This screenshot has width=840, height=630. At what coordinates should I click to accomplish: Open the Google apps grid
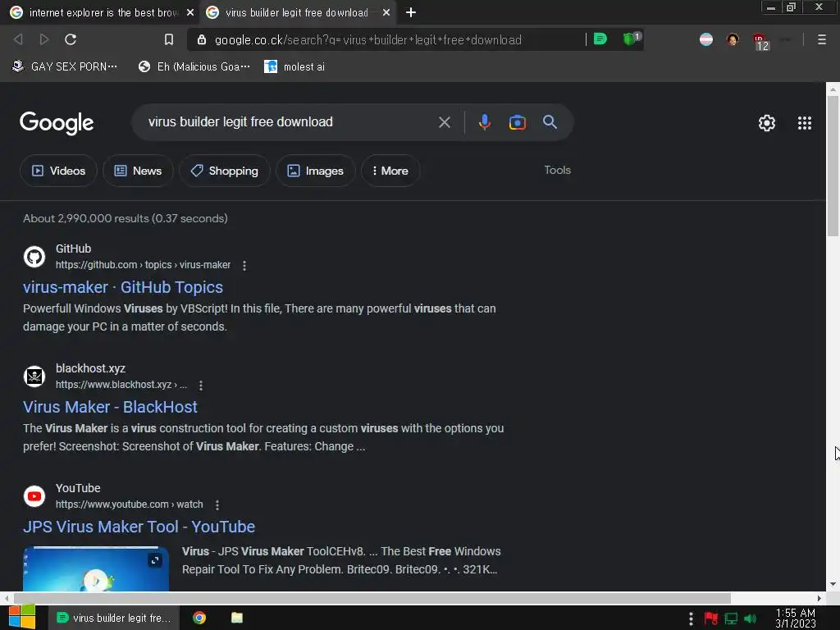point(804,123)
